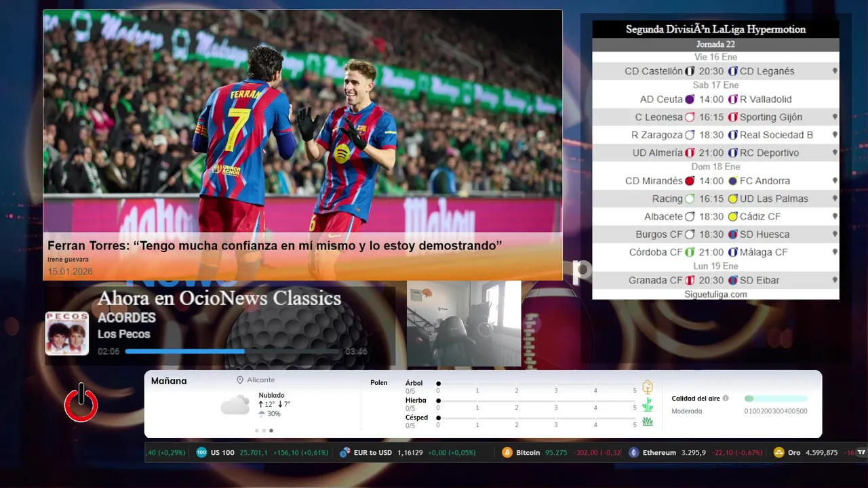Click the Alicante location text

pyautogui.click(x=261, y=380)
